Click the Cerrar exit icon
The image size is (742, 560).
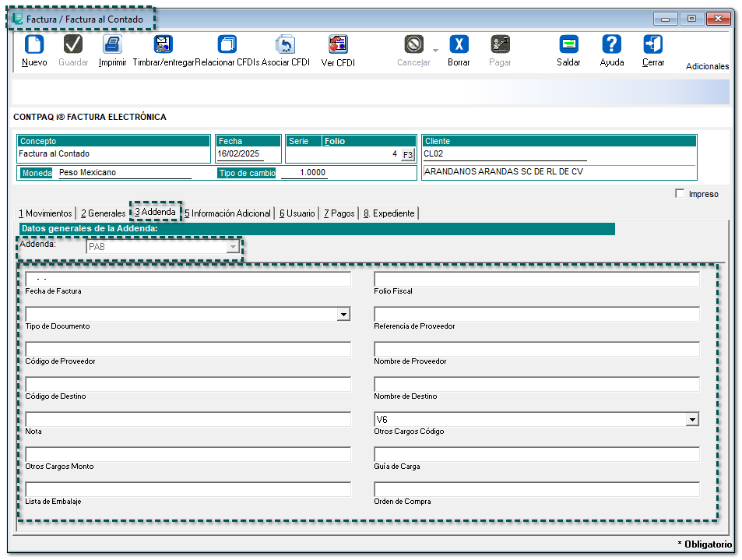[x=652, y=45]
